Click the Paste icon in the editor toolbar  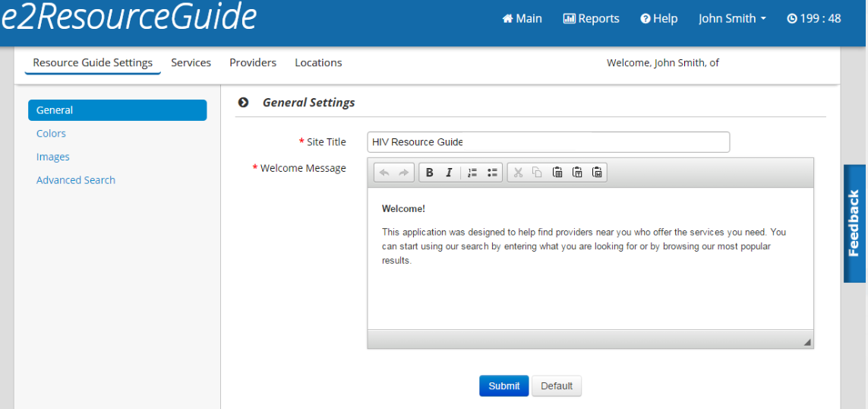[x=557, y=173]
